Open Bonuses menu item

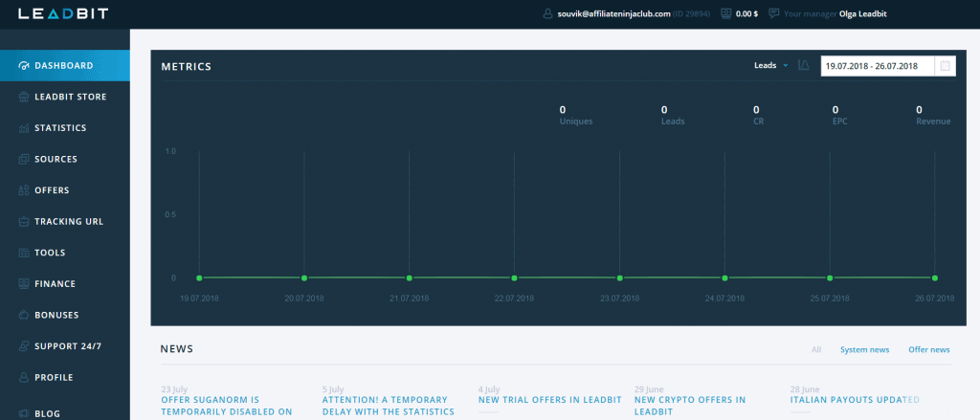pos(65,315)
